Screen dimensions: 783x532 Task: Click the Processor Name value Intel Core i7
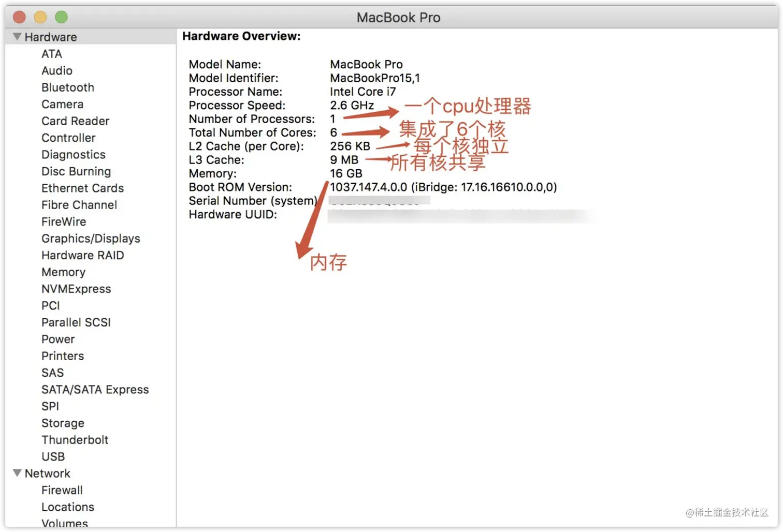(363, 92)
